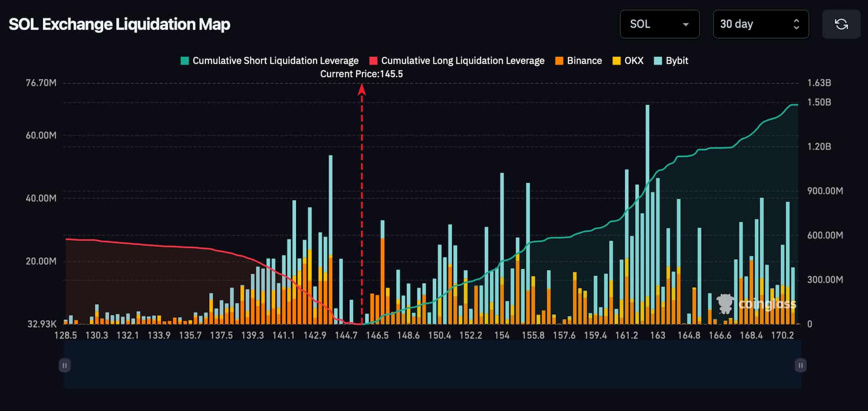Viewport: 868px width, 411px height.
Task: Click the Current Price:145.5 label
Action: (361, 74)
